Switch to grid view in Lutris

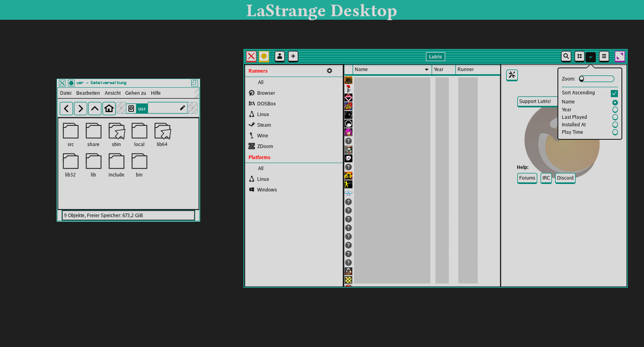point(580,56)
